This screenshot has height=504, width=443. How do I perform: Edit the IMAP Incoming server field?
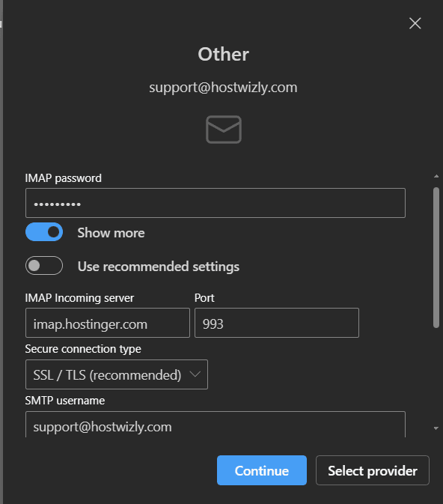(108, 323)
